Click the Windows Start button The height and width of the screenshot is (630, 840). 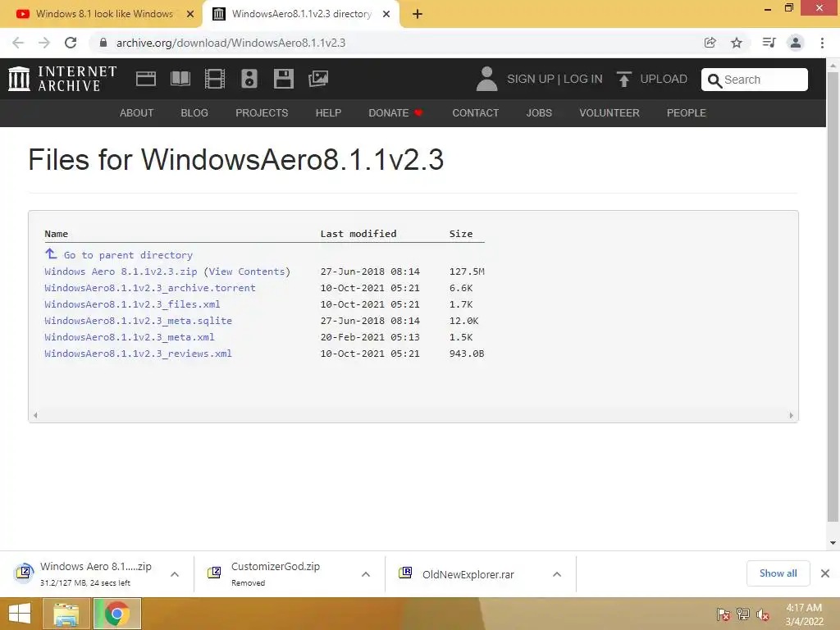pyautogui.click(x=20, y=614)
